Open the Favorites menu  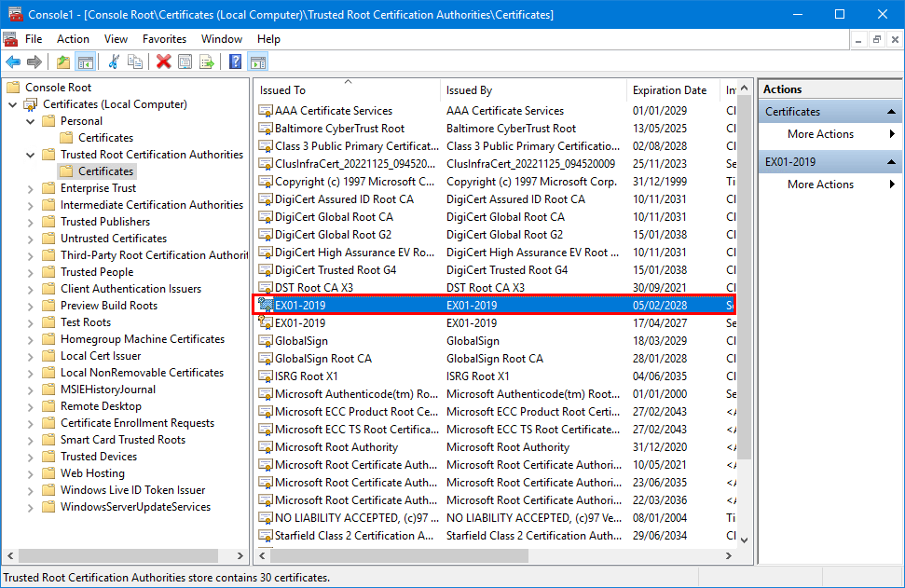(x=164, y=38)
